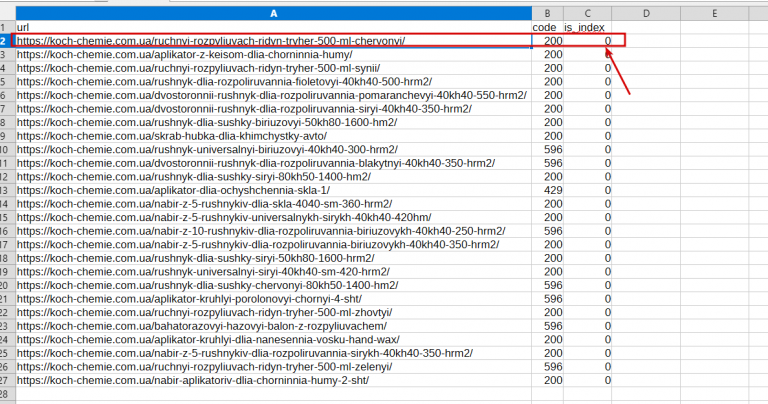Open the rushnyk-dlia-sushky-biriuzovyi-50kh80 URL
The image size is (768, 404).
[207, 122]
